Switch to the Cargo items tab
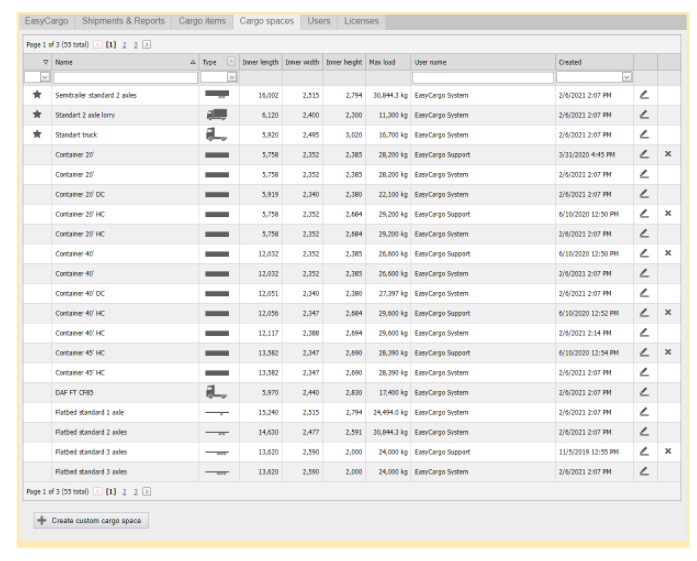This screenshot has width=697, height=561. coord(202,21)
